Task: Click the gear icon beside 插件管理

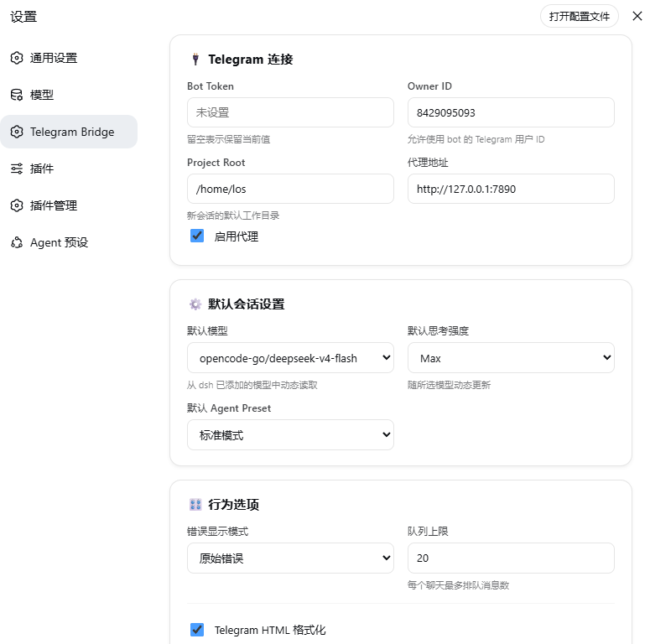Action: tap(17, 205)
